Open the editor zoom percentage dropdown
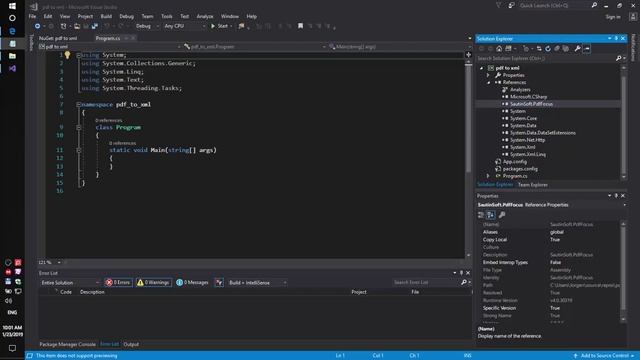Screen dimensions: 640x360 click(49, 262)
